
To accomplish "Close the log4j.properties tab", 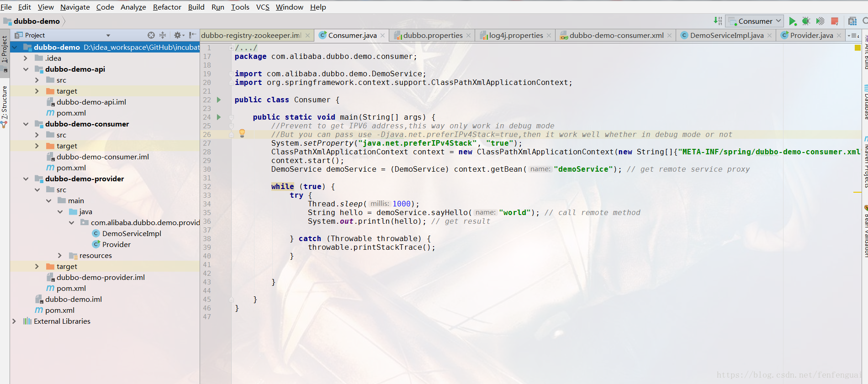I will (x=549, y=36).
